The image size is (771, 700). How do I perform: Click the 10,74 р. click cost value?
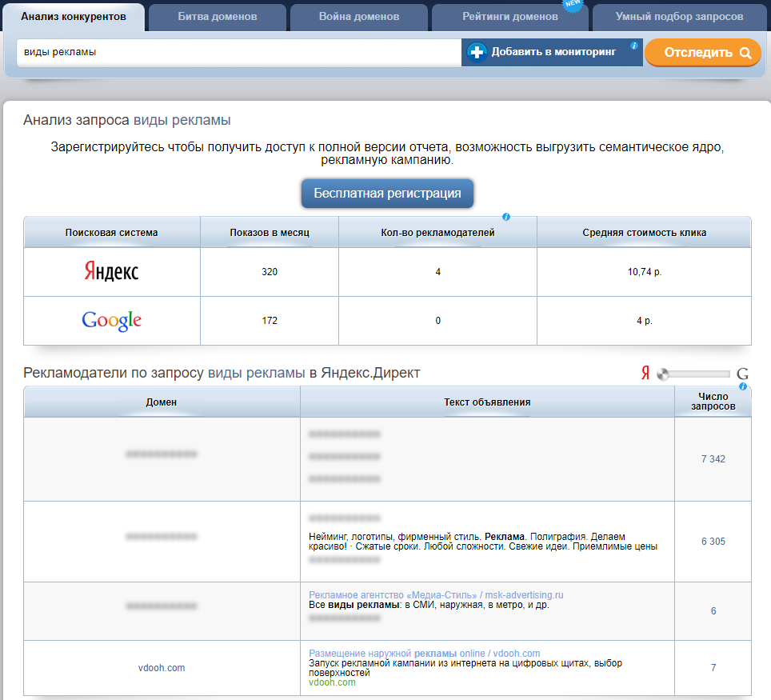[644, 271]
